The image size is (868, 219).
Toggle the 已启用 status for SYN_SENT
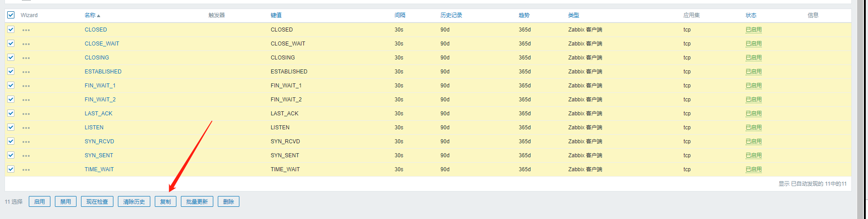pyautogui.click(x=754, y=155)
